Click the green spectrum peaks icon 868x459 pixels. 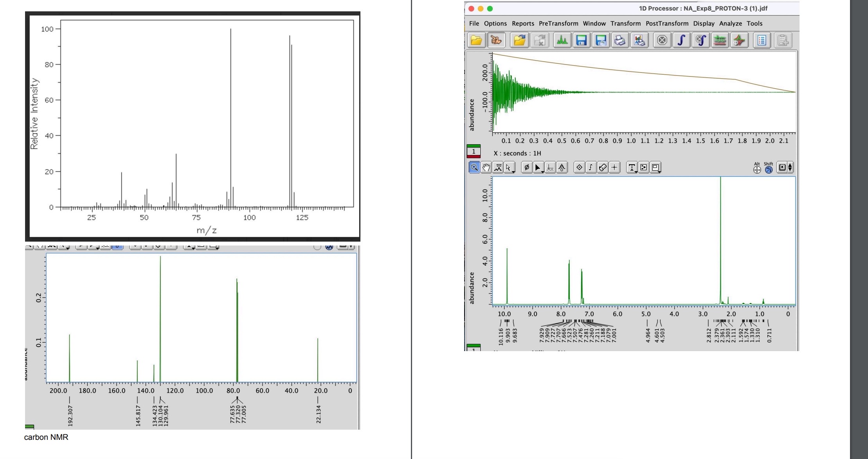coord(562,40)
